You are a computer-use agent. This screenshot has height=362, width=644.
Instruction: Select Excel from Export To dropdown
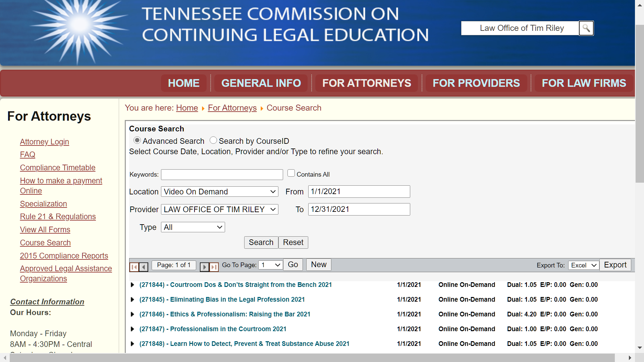click(x=583, y=265)
